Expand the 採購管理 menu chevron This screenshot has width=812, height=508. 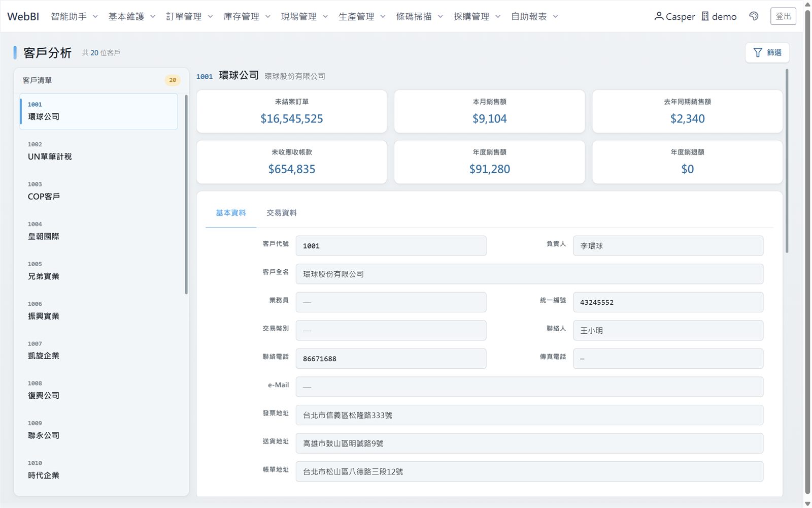pos(498,17)
